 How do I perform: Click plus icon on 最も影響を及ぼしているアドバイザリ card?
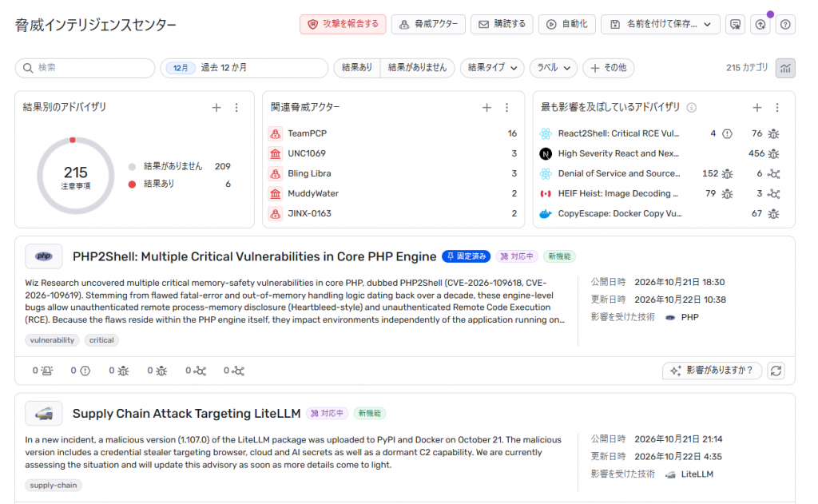coord(757,108)
